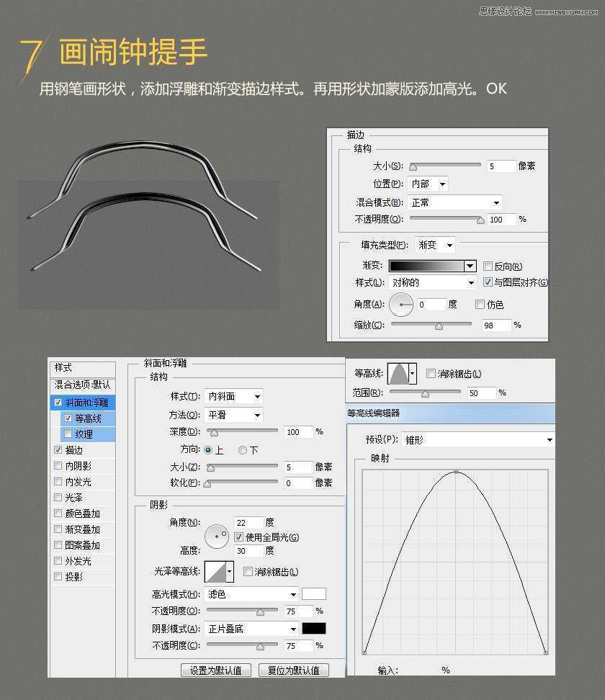Open the gradient picker arrow

click(x=470, y=266)
